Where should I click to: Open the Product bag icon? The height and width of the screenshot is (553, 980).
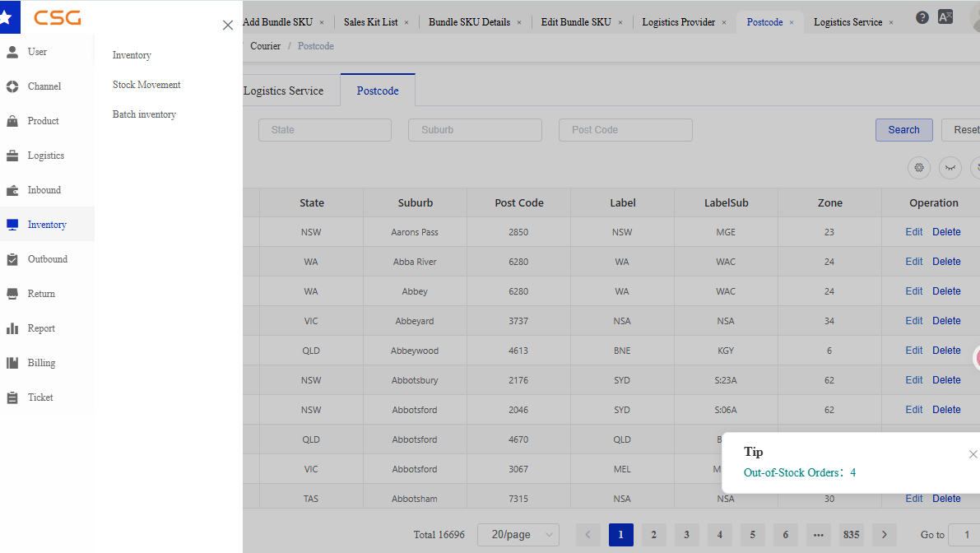click(x=12, y=121)
